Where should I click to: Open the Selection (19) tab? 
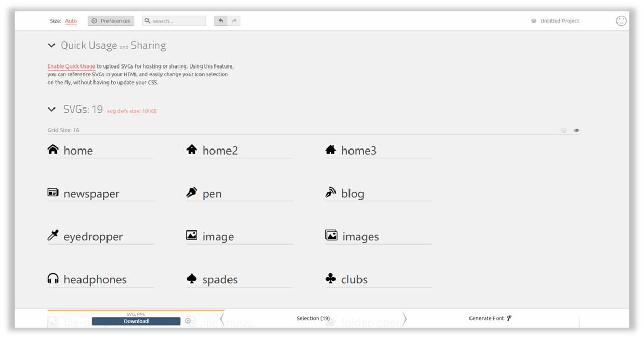(313, 318)
